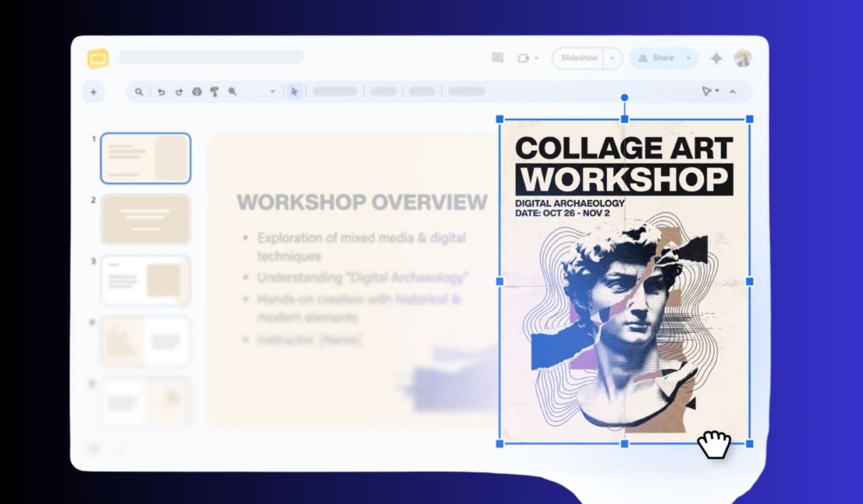863x504 pixels.
Task: Start a video call via camera icon
Action: point(523,57)
